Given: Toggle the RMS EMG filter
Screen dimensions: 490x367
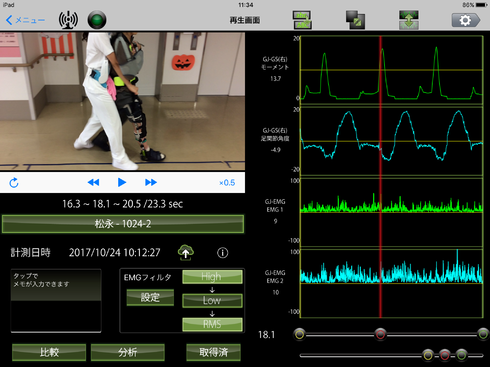Looking at the screenshot, I should (212, 324).
